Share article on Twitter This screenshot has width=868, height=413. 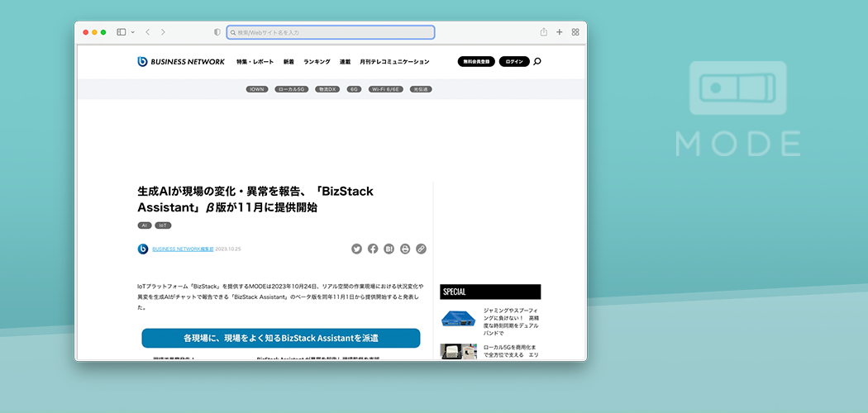357,249
